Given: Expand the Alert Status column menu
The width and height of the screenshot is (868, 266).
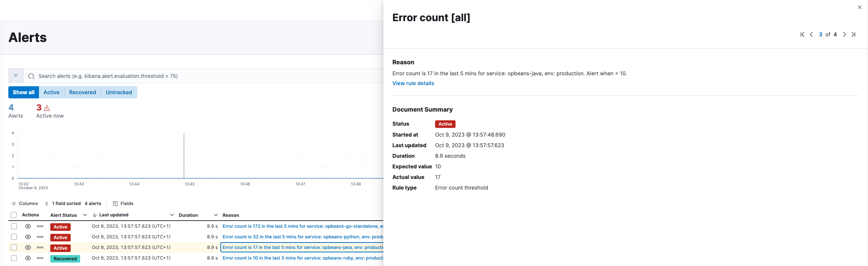Looking at the screenshot, I should coord(85,215).
